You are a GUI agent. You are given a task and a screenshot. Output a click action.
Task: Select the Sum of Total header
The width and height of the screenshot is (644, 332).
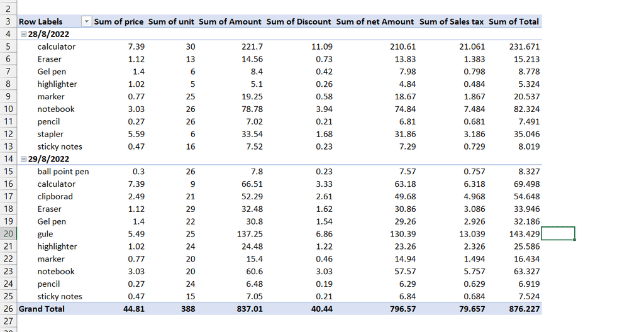pos(514,22)
